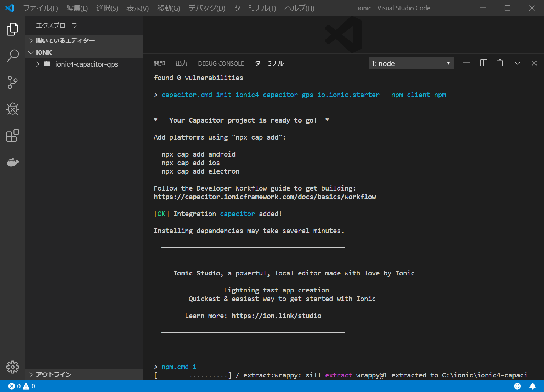Image resolution: width=544 pixels, height=392 pixels.
Task: Open the Manage gear settings icon
Action: point(13,367)
